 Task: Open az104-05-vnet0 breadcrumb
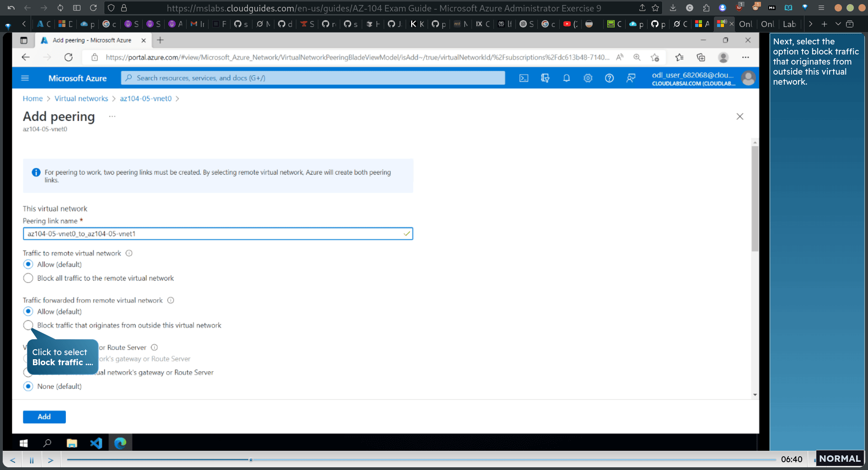(x=146, y=98)
